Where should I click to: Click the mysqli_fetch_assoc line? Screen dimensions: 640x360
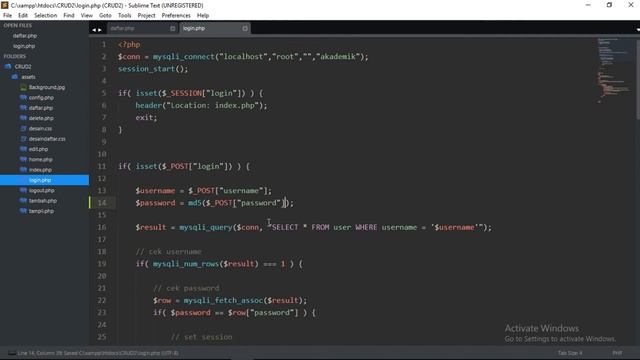point(230,300)
